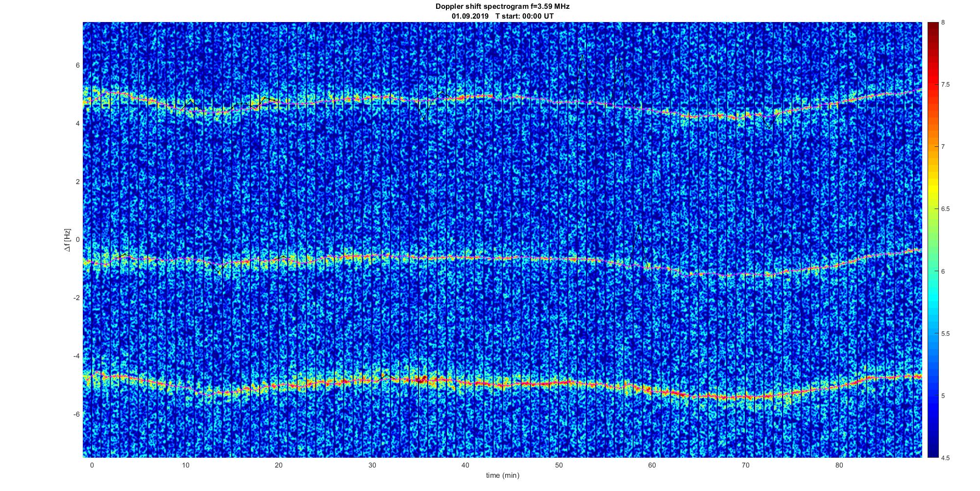Viewport: 980px width, 491px height.
Task: Click the 'time (min)' x-axis label
Action: coord(502,475)
